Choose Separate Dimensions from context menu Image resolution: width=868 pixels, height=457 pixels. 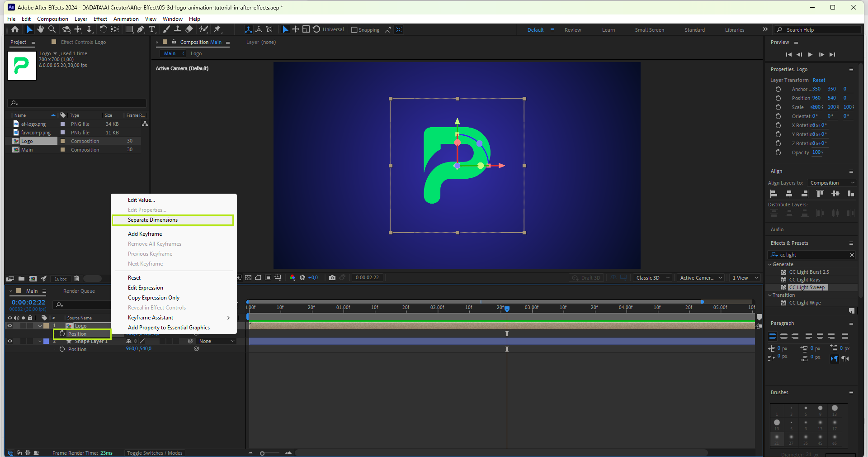point(153,220)
